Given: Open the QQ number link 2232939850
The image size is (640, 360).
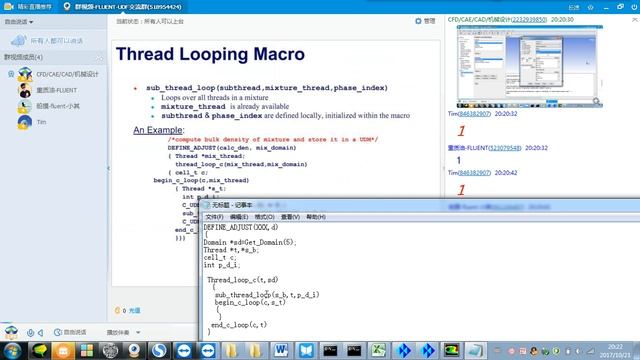Looking at the screenshot, I should point(529,20).
